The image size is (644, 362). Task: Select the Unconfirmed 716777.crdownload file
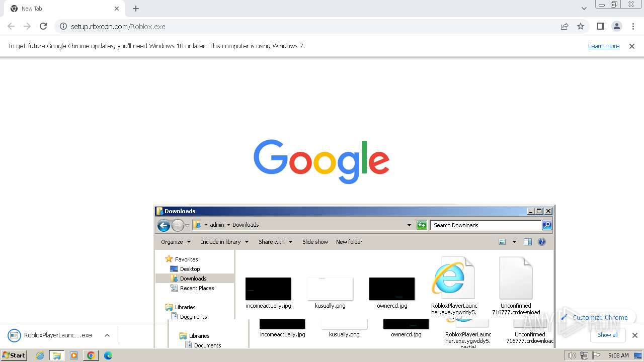pos(516,285)
